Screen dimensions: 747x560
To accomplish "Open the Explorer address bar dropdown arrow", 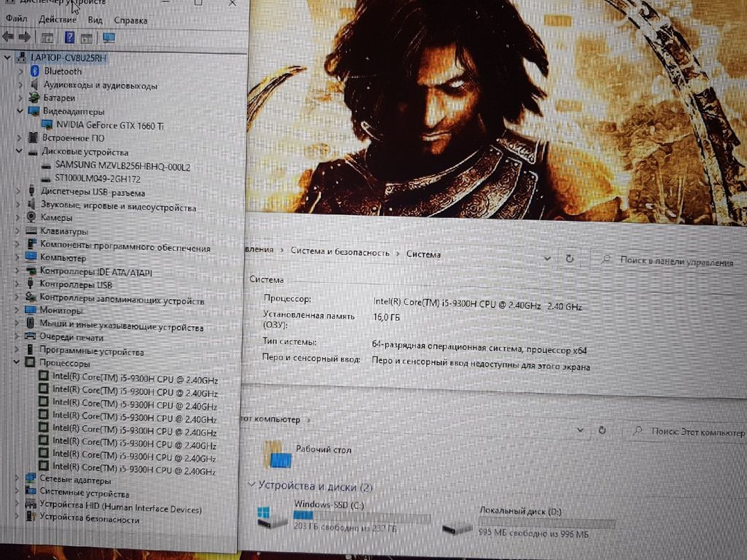I will tap(580, 430).
